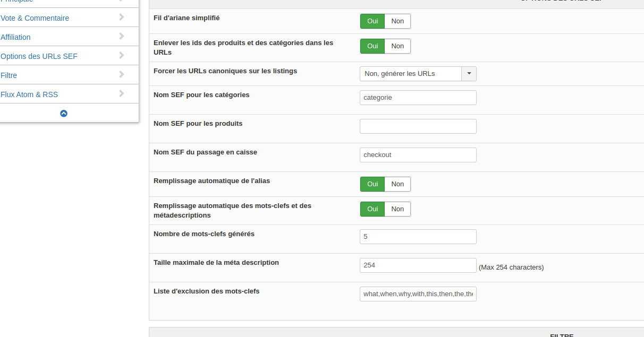Open the Forcer les URLs canoniques dropdown
Viewport: 644px width, 337px height.
411,74
